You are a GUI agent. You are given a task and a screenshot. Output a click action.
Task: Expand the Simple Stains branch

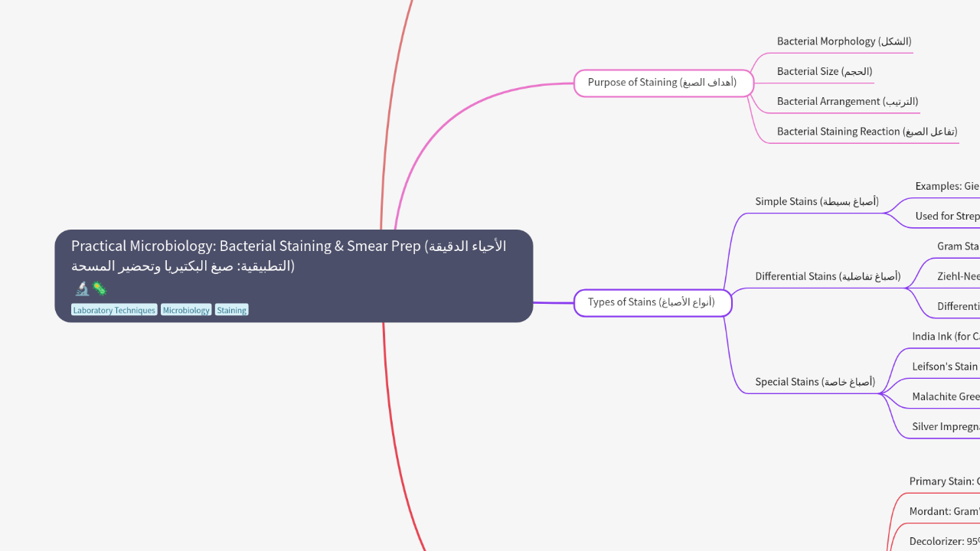pyautogui.click(x=817, y=201)
